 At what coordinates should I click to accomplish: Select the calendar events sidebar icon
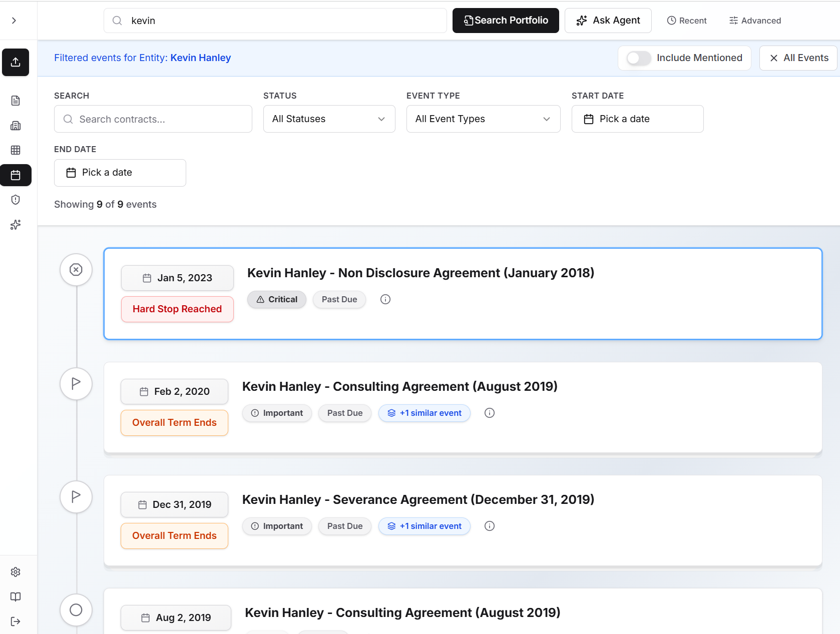coord(16,175)
